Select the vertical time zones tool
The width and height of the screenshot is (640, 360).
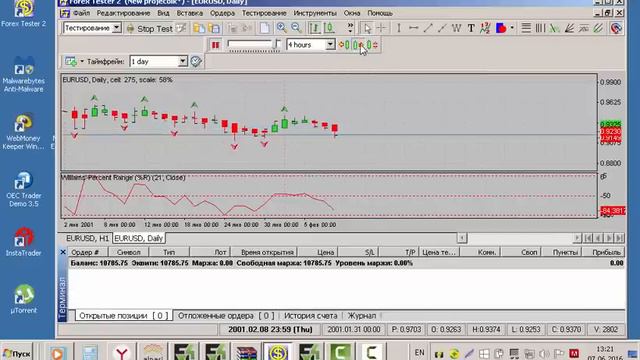(540, 28)
